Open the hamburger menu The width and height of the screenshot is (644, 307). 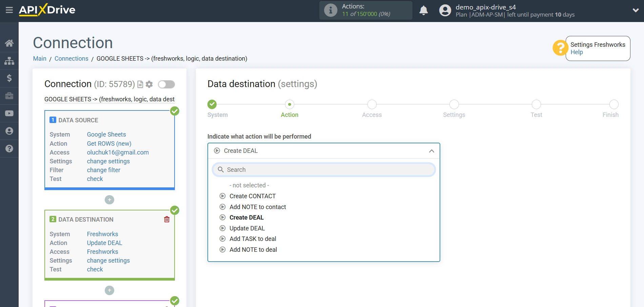point(9,10)
